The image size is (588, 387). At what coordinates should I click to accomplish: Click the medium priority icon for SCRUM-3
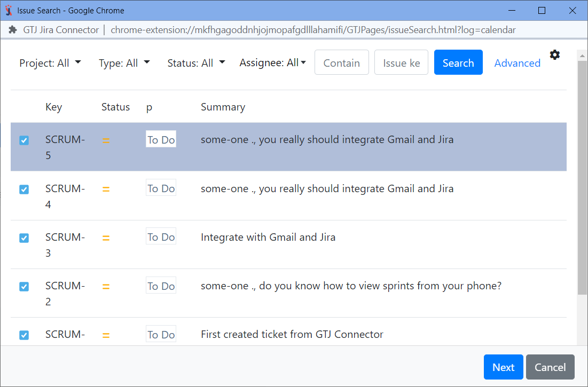[106, 238]
